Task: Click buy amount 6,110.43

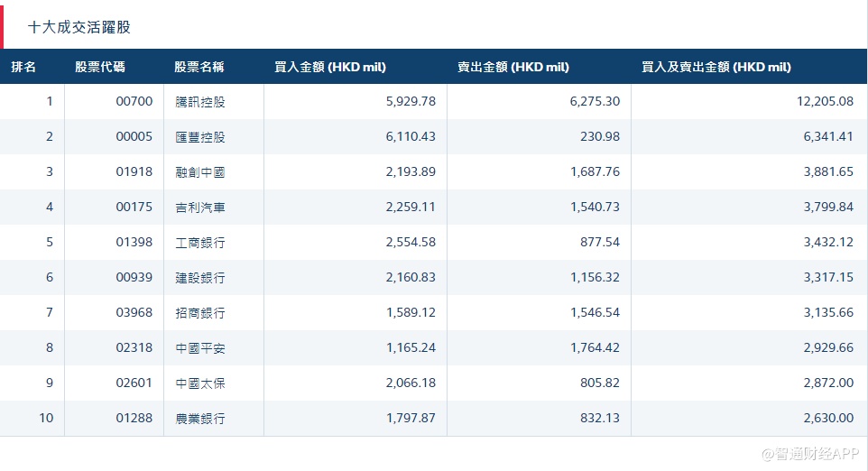Action: (411, 137)
